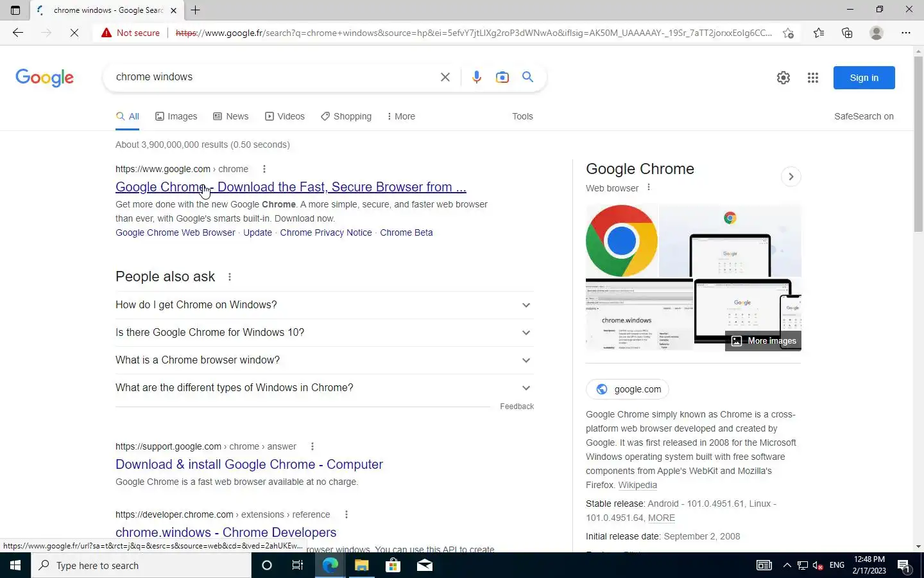Click the blue magnifier search icon
Image resolution: width=924 pixels, height=578 pixels.
click(x=527, y=77)
